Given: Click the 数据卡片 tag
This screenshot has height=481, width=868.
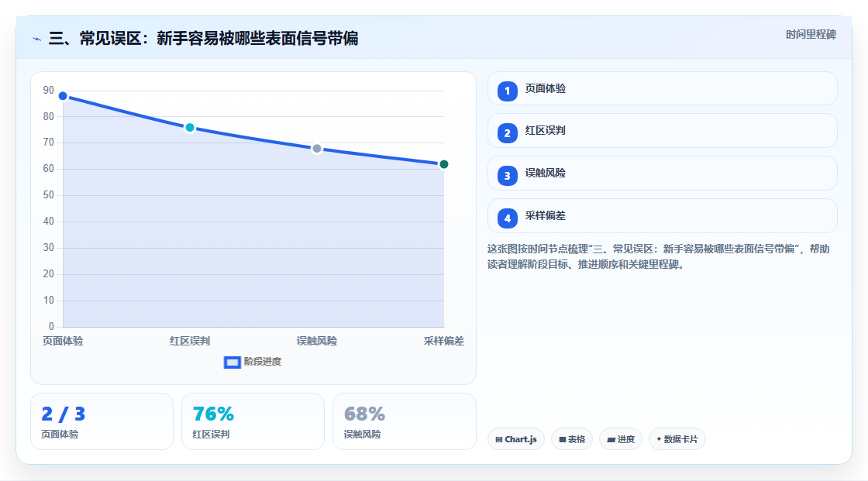Looking at the screenshot, I should pyautogui.click(x=677, y=439).
